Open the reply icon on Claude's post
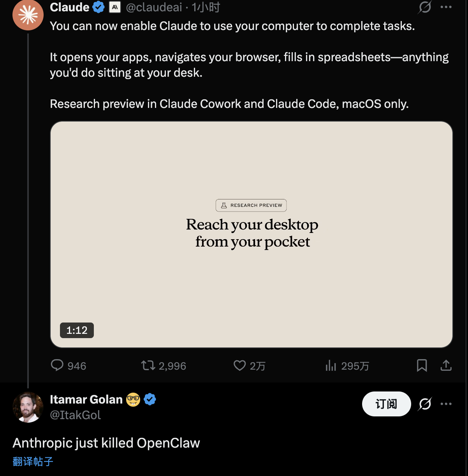Image resolution: width=468 pixels, height=476 pixels. (x=58, y=366)
